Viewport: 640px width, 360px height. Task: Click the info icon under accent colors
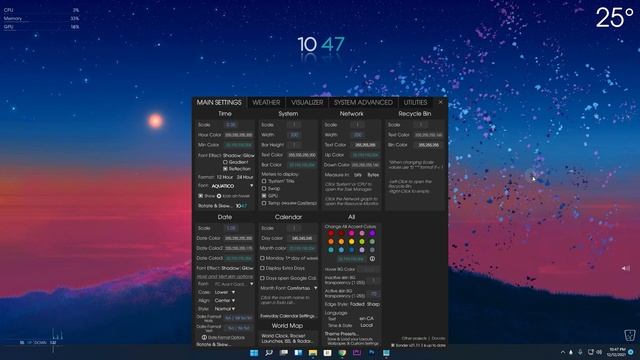click(x=372, y=259)
